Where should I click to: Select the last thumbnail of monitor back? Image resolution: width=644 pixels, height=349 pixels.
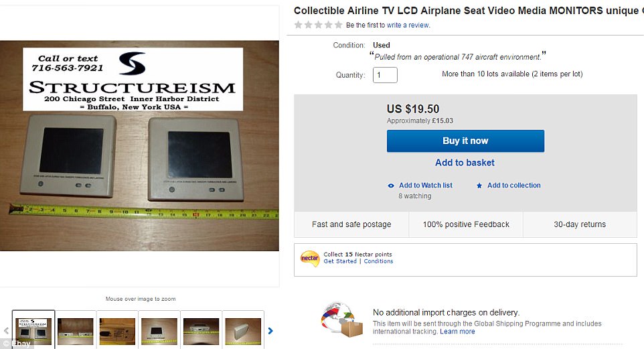242,330
